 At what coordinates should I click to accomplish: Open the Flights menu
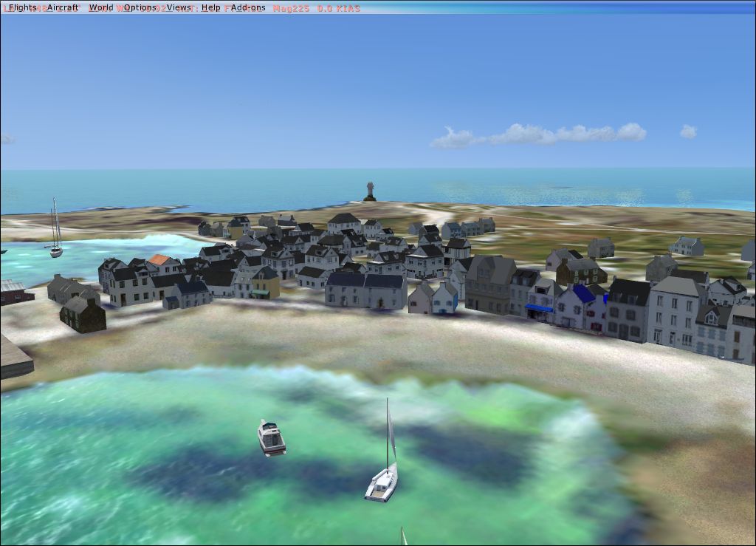point(22,7)
